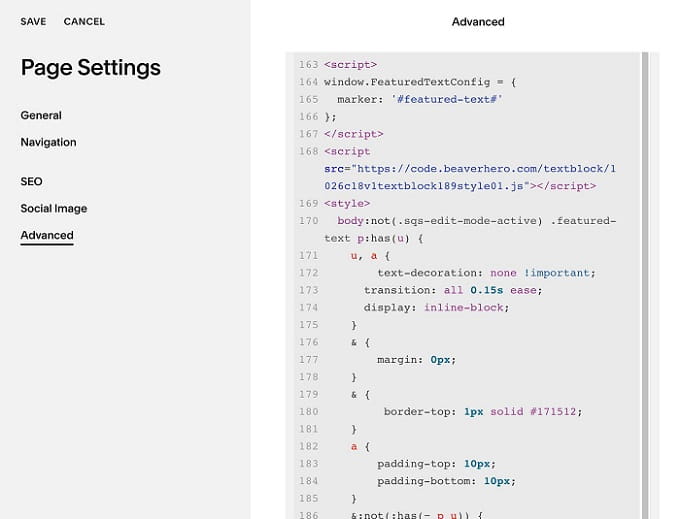Click the SAVE button
Screen dimensions: 680x519
[33, 22]
